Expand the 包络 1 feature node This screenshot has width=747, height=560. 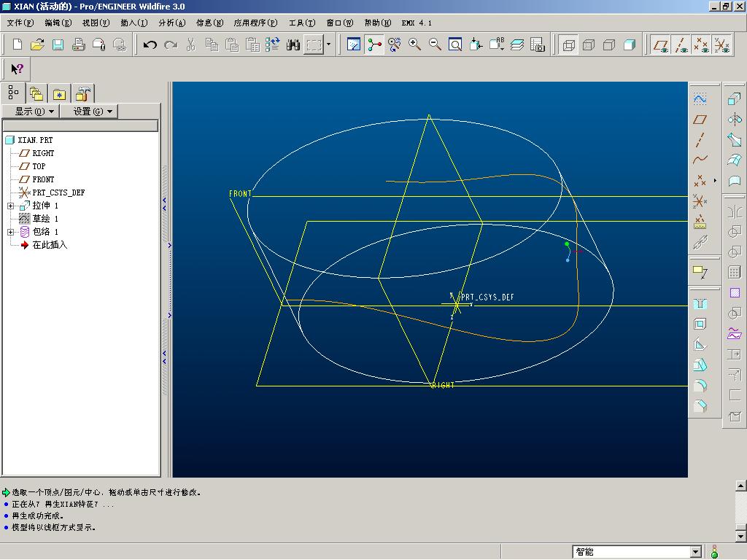point(10,232)
